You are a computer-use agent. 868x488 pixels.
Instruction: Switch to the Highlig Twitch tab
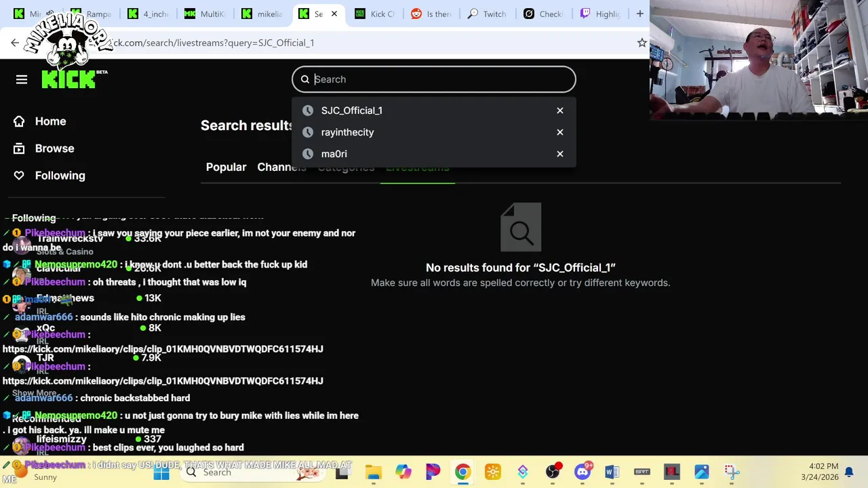click(x=600, y=14)
